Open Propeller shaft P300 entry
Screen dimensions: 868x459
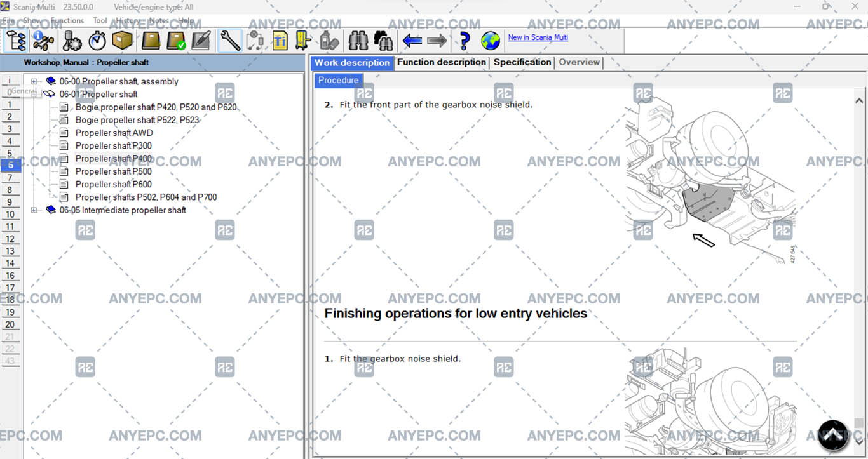114,145
